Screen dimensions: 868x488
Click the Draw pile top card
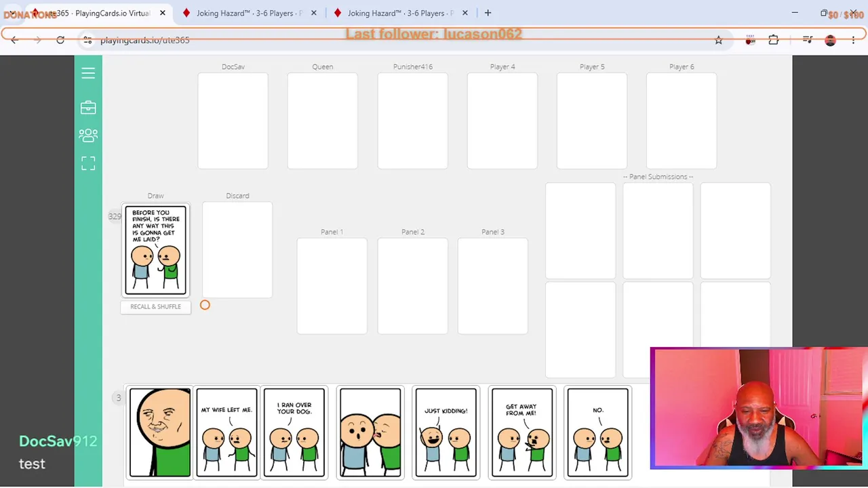click(155, 250)
